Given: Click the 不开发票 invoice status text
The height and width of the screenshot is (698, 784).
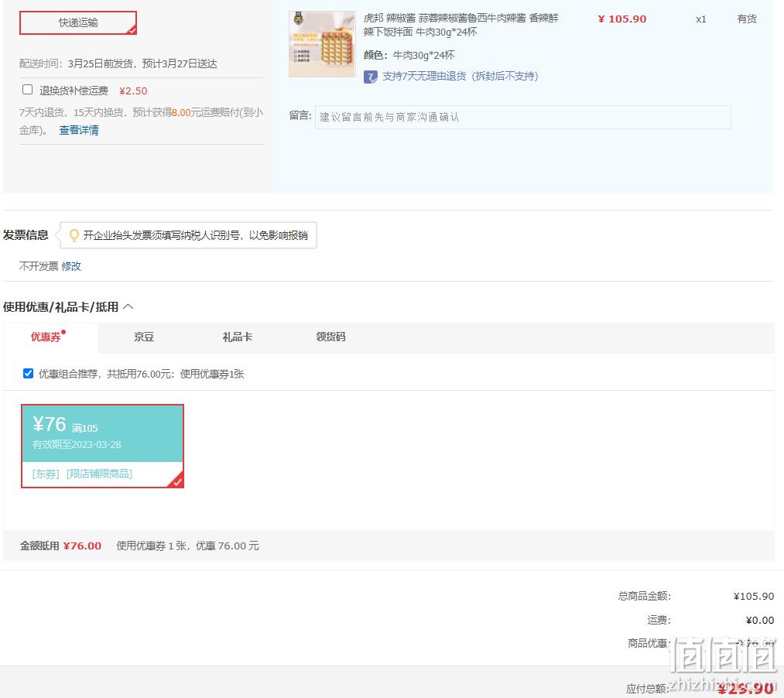Looking at the screenshot, I should coord(39,266).
